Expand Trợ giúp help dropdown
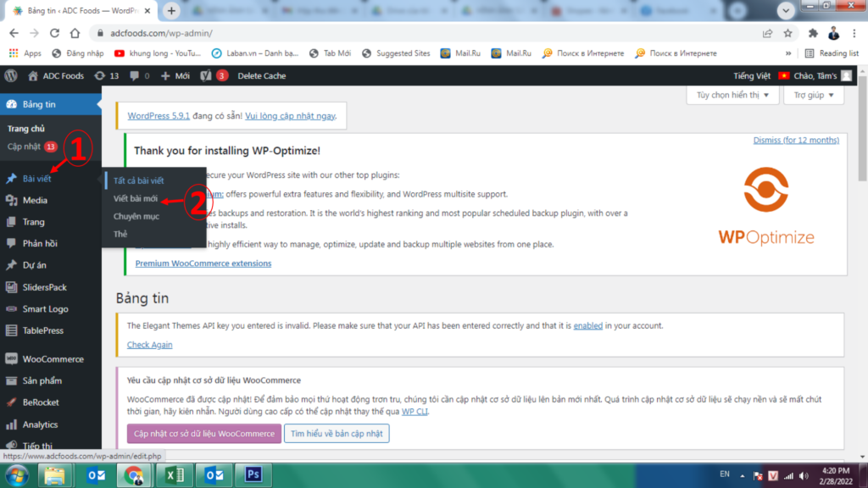 [813, 95]
